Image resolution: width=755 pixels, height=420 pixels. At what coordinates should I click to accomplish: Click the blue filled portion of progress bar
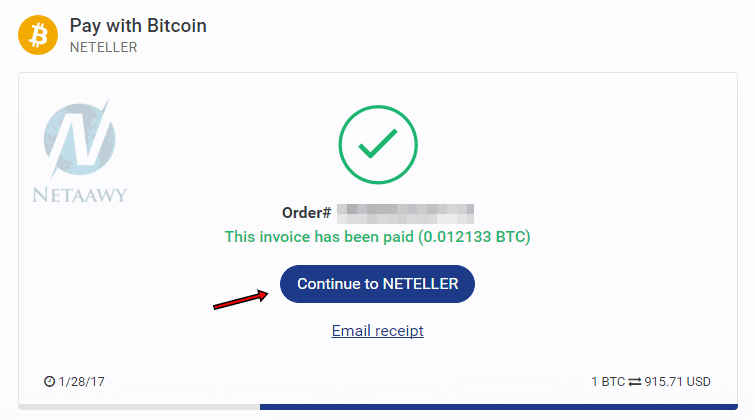(x=499, y=407)
